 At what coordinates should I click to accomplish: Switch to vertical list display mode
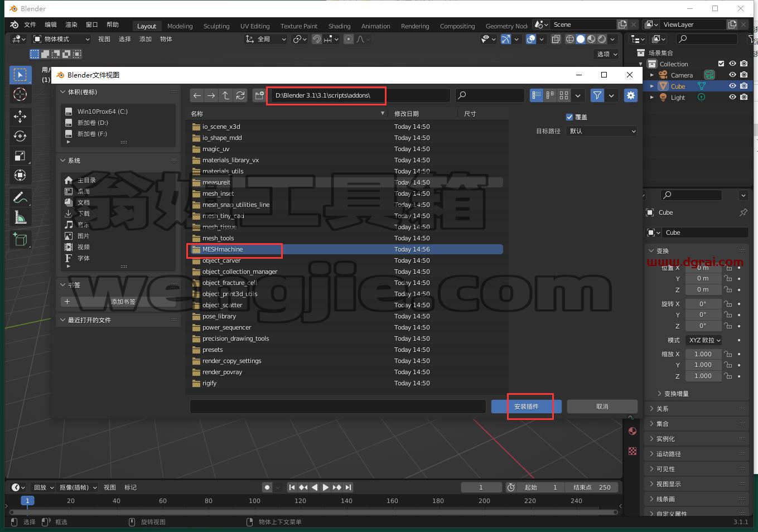click(x=537, y=95)
